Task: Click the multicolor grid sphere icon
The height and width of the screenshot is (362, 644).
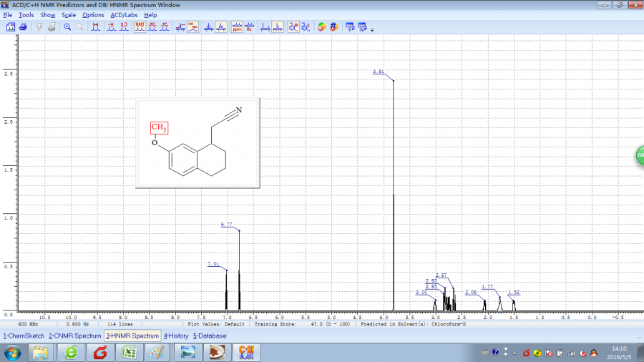Action: pyautogui.click(x=334, y=27)
